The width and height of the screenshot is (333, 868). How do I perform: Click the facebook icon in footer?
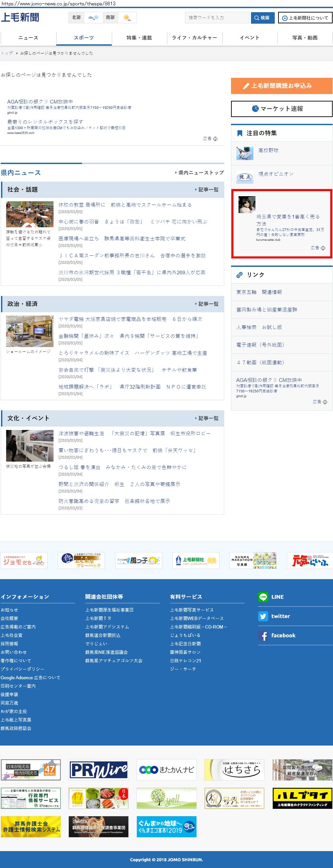[x=263, y=636]
